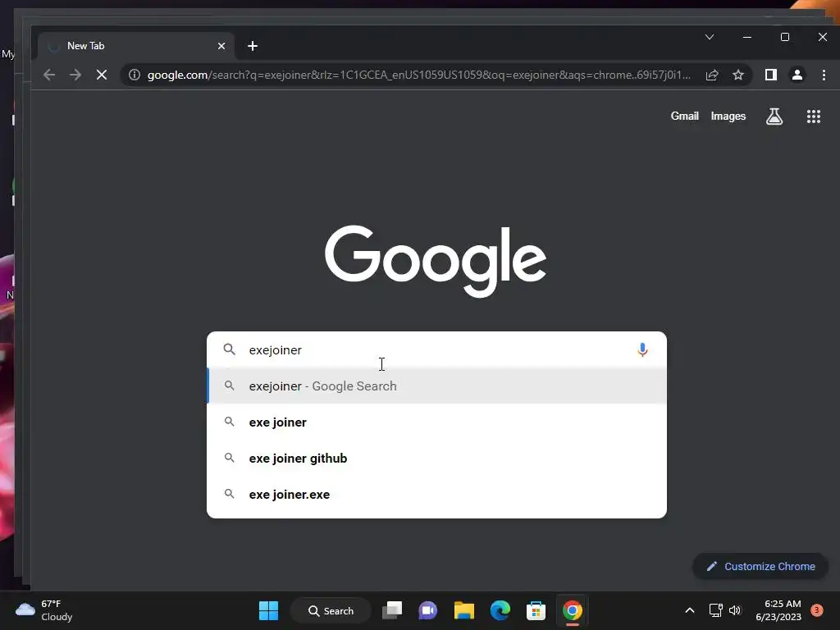Open Google Images link
Screen dimensions: 840x630
pyautogui.click(x=728, y=116)
